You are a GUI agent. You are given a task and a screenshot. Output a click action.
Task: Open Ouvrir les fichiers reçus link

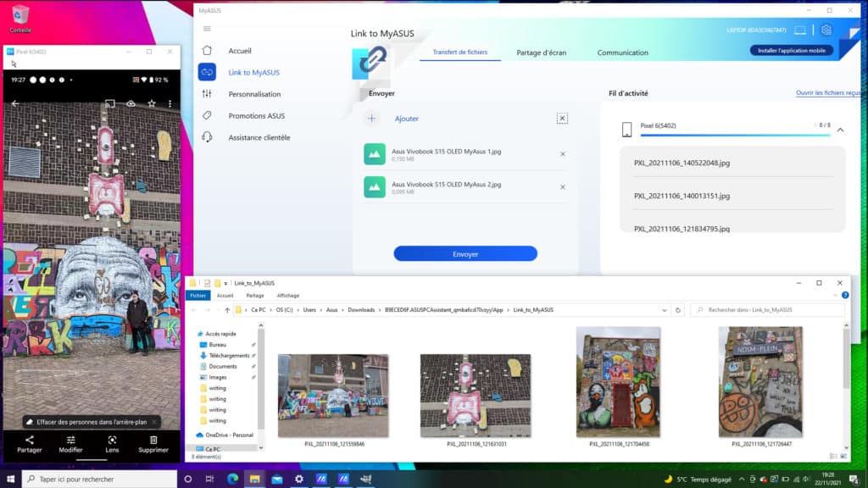(828, 93)
